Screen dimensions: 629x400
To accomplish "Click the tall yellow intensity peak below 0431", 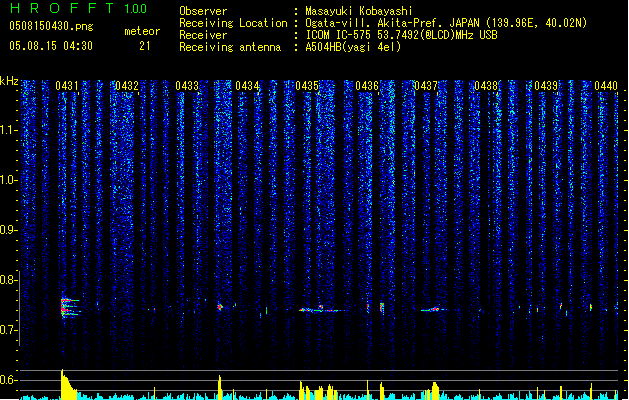I will pyautogui.click(x=68, y=384).
